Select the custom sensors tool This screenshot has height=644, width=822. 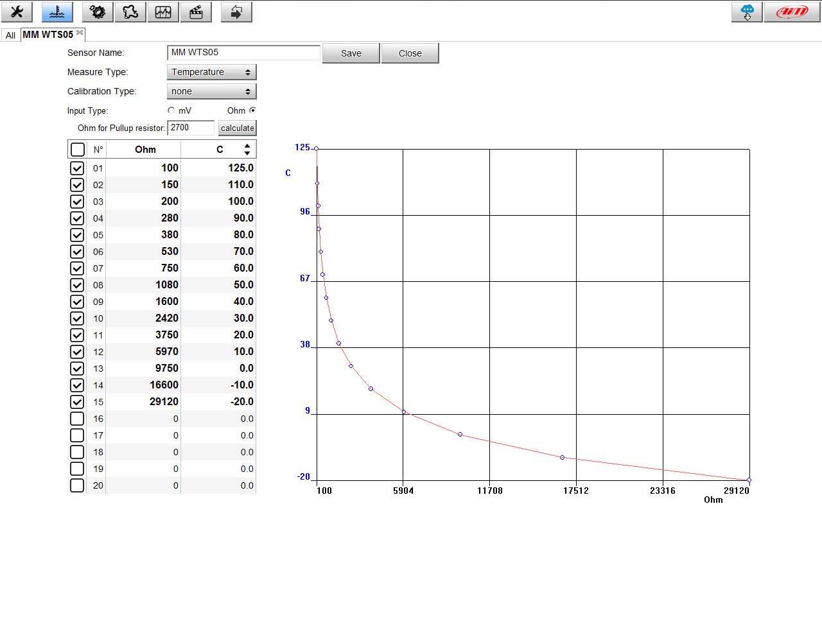57,12
